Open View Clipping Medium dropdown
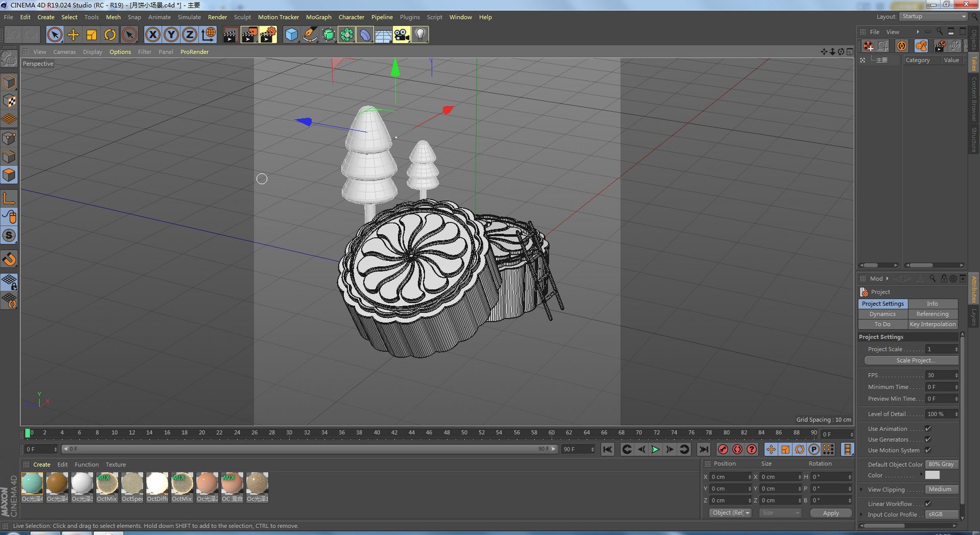This screenshot has width=980, height=535. click(x=942, y=490)
